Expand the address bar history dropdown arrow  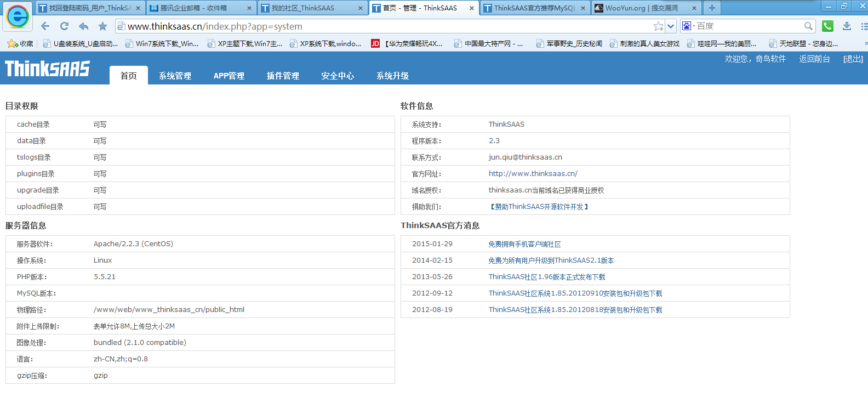tap(671, 26)
